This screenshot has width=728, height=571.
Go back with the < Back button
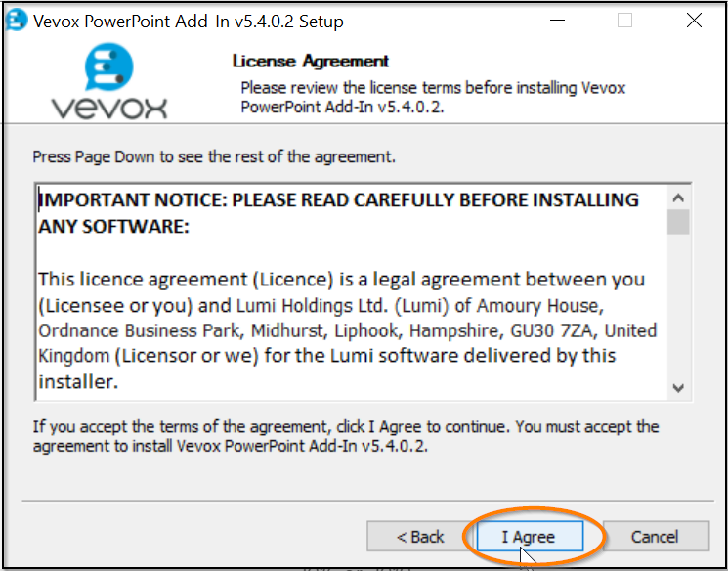(420, 536)
